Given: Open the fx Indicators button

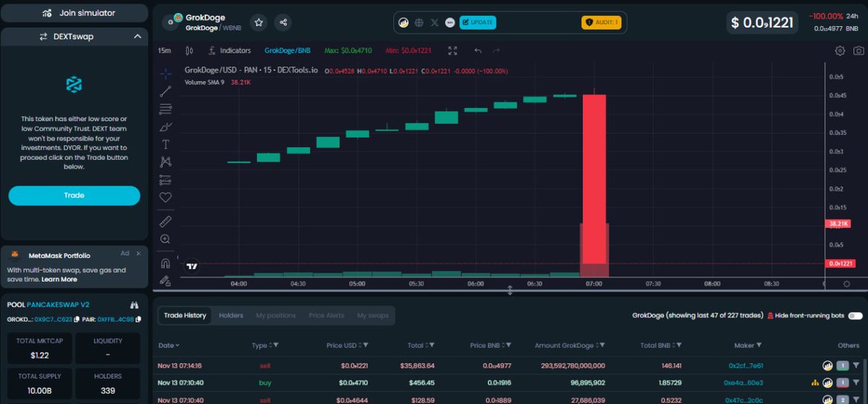Looking at the screenshot, I should pyautogui.click(x=229, y=51).
